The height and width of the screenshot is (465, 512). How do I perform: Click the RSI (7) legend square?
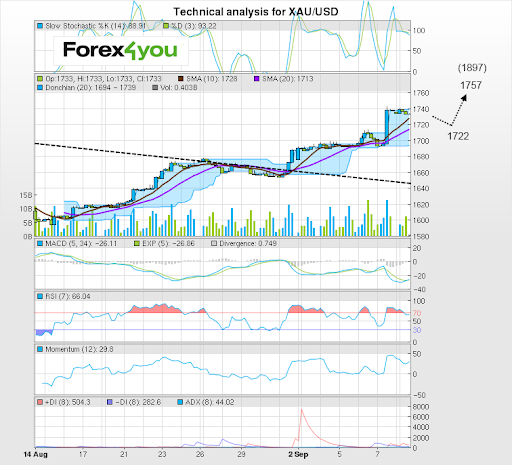click(x=40, y=296)
